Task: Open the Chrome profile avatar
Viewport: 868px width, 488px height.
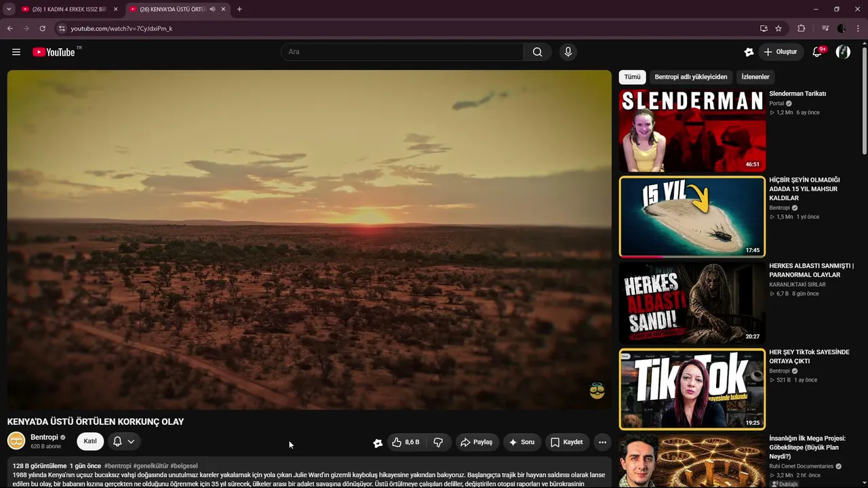Action: coord(842,28)
